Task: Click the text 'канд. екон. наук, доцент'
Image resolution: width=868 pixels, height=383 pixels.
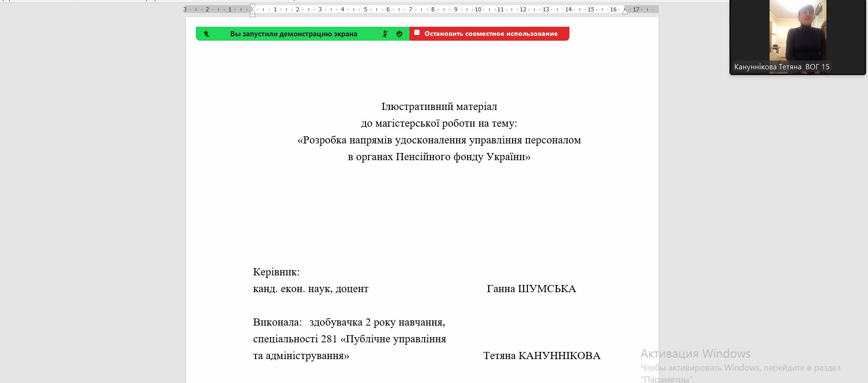Action: (x=311, y=289)
